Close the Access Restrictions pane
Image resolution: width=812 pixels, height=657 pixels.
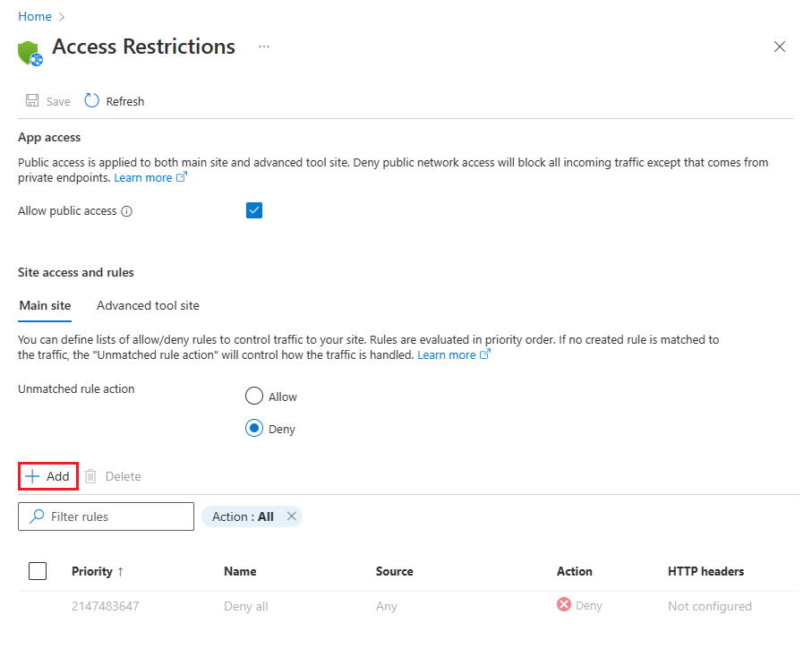[x=779, y=47]
